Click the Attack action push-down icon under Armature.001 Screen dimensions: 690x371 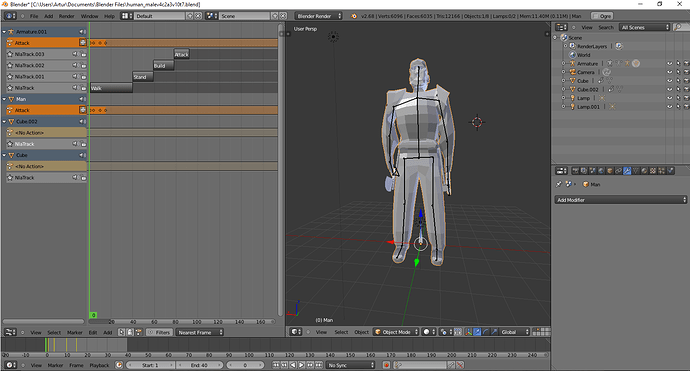click(82, 43)
